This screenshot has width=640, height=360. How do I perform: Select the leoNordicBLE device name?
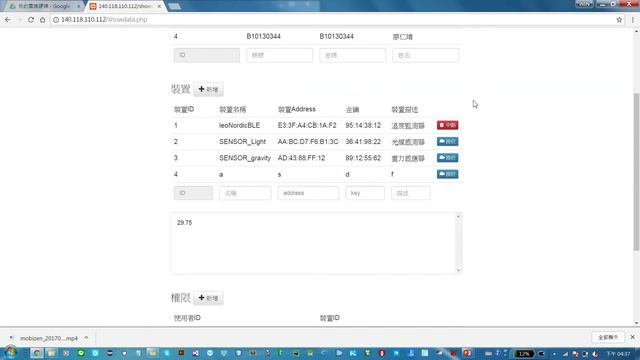239,125
